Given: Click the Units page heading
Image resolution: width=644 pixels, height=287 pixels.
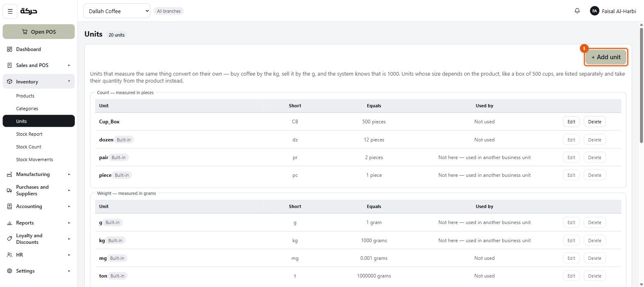Looking at the screenshot, I should 93,34.
